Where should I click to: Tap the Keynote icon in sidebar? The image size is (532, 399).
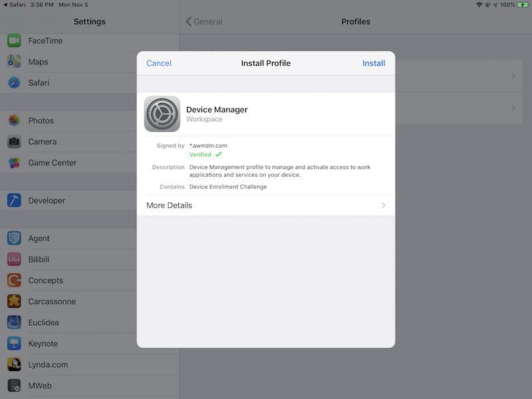(14, 344)
